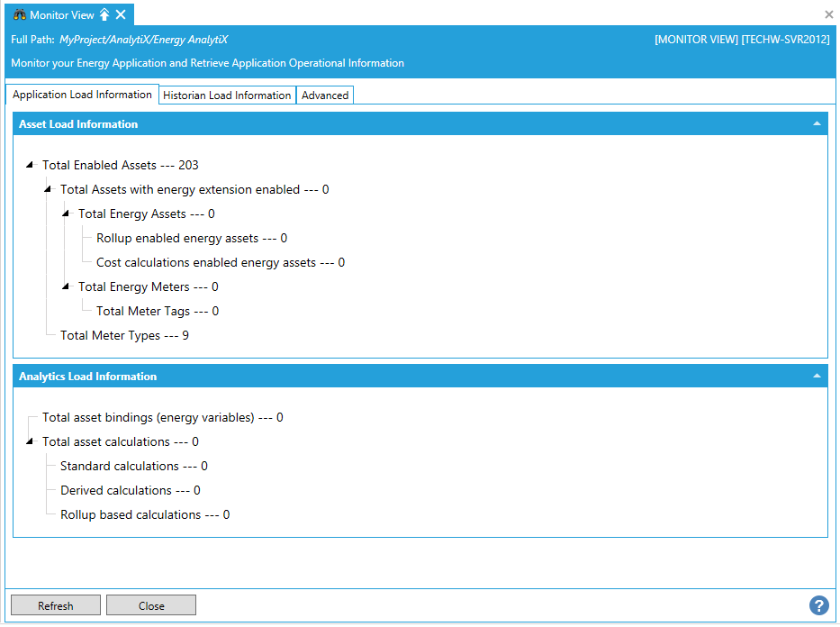Collapse the Analytics Load Information panel arrow
Screen dimensions: 840x627
[x=817, y=376]
